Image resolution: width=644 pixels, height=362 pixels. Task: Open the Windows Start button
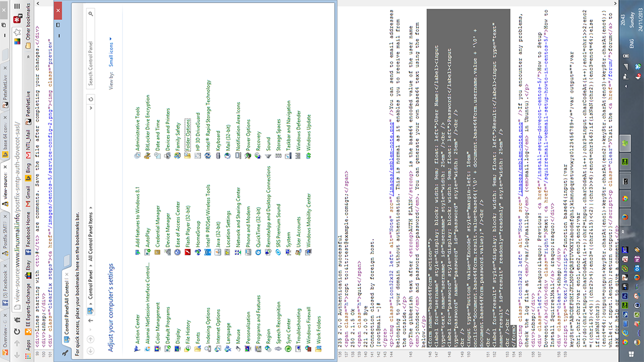[x=631, y=354]
